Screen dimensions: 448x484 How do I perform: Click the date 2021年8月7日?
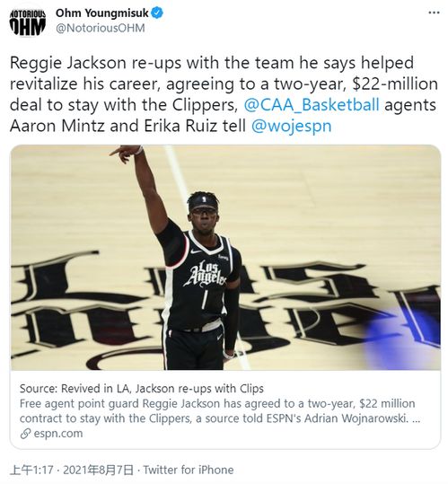[99, 471]
